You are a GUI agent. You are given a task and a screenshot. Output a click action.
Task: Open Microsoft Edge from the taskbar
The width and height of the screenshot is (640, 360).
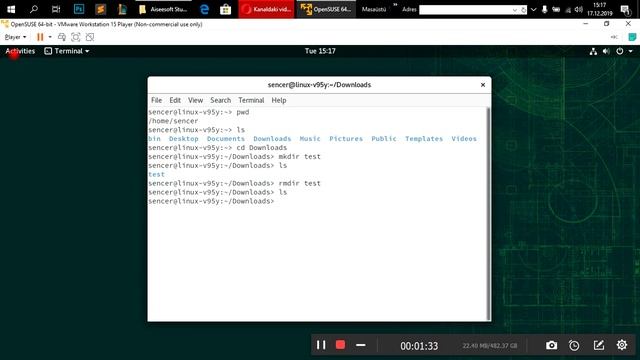pos(204,9)
